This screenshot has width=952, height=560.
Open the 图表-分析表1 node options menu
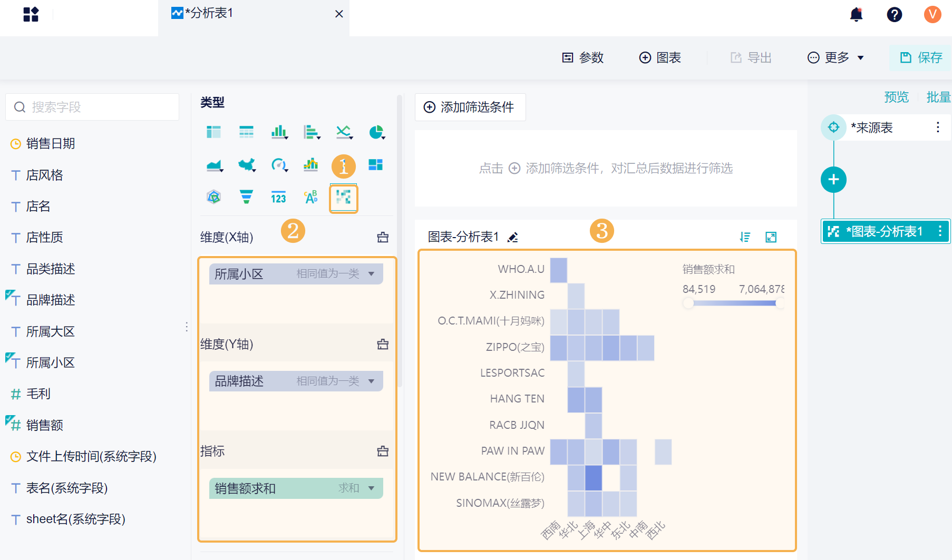pos(940,231)
